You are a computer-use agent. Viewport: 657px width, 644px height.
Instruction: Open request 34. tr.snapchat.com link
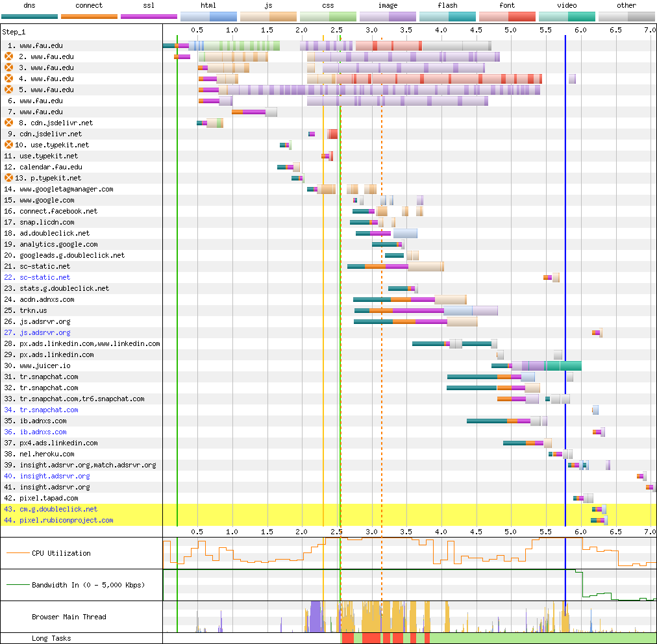pos(41,410)
